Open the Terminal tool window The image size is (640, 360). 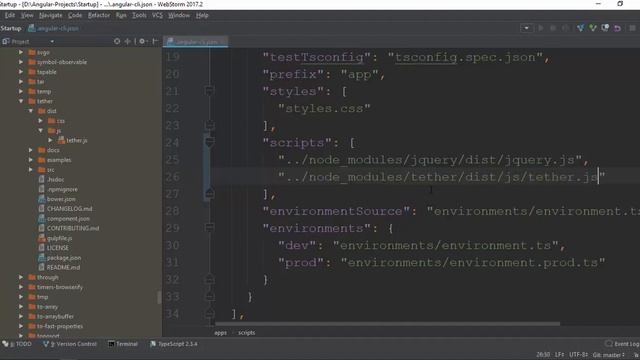tap(123, 344)
